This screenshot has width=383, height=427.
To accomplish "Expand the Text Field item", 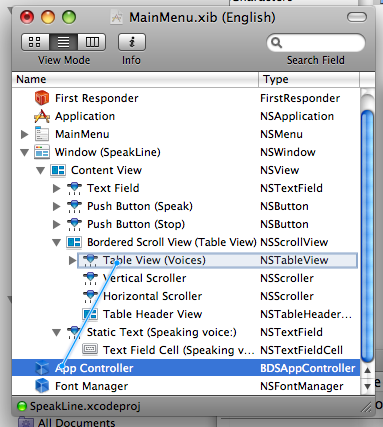I will (57, 188).
